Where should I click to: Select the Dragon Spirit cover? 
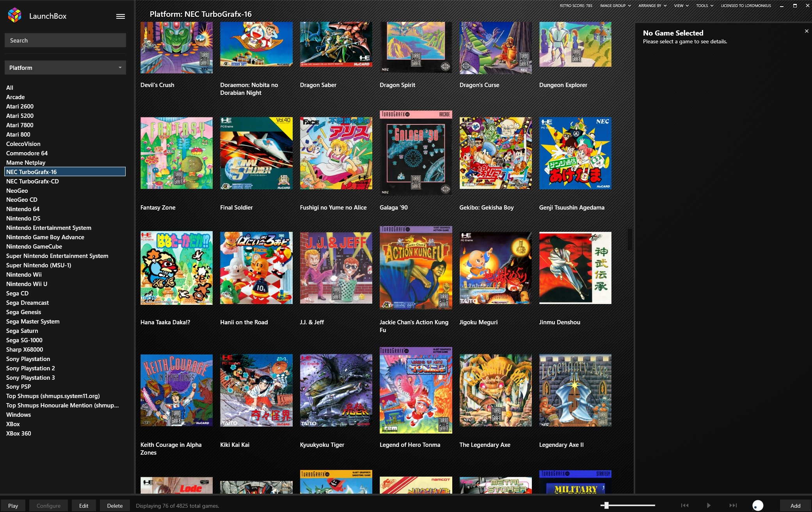(x=416, y=47)
